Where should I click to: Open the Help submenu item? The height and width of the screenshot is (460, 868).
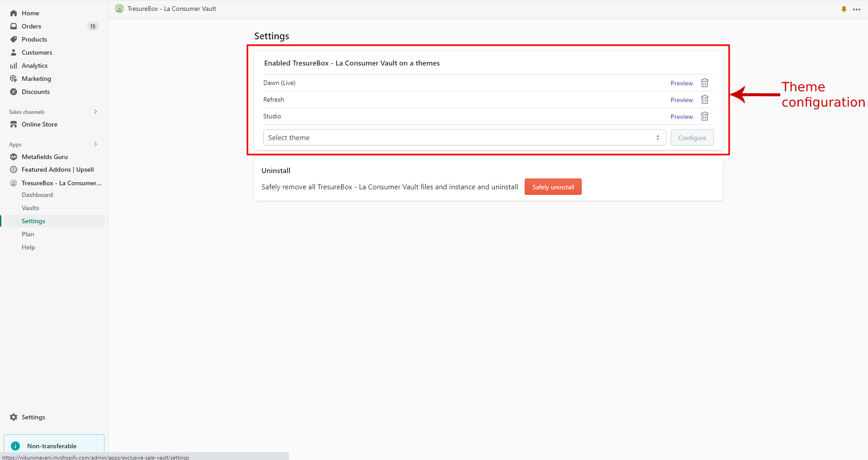click(28, 247)
